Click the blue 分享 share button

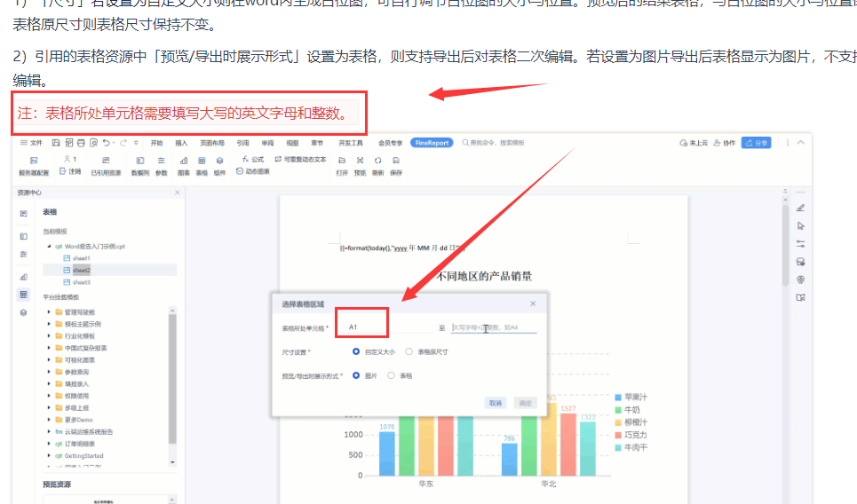(x=757, y=143)
